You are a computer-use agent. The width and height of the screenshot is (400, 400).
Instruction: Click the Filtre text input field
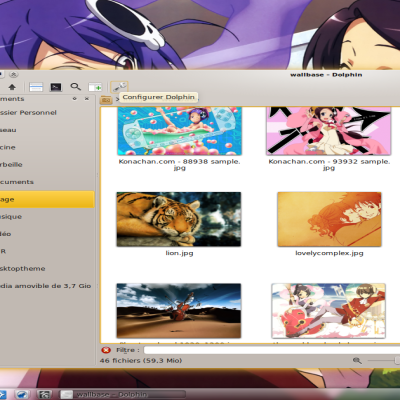(272, 350)
